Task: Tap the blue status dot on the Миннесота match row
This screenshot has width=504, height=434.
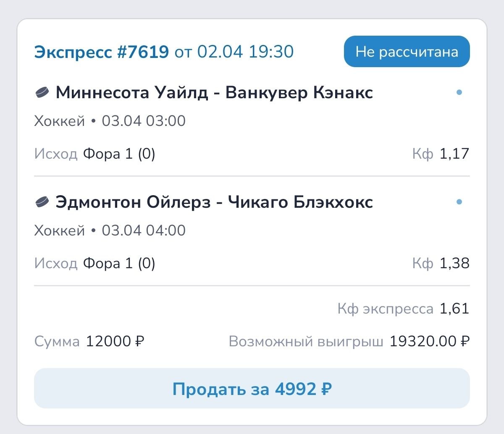Action: click(x=459, y=92)
